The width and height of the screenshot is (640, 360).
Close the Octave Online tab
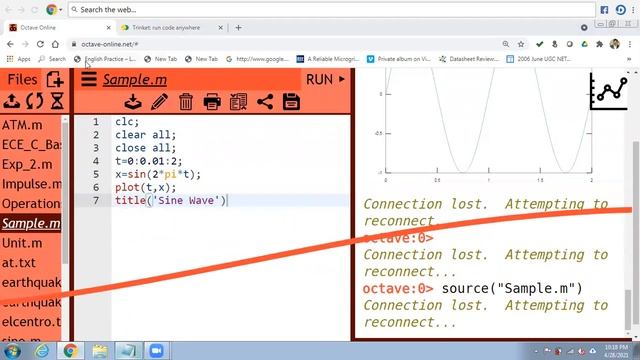(109, 28)
